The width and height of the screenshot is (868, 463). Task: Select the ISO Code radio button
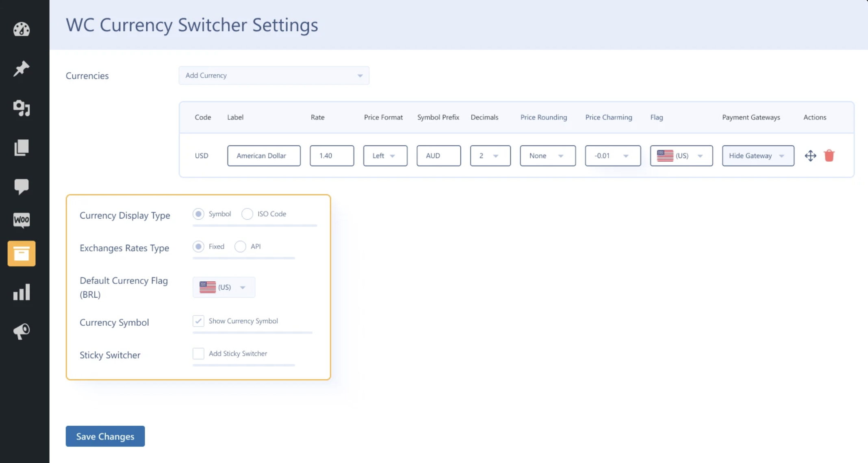[247, 214]
